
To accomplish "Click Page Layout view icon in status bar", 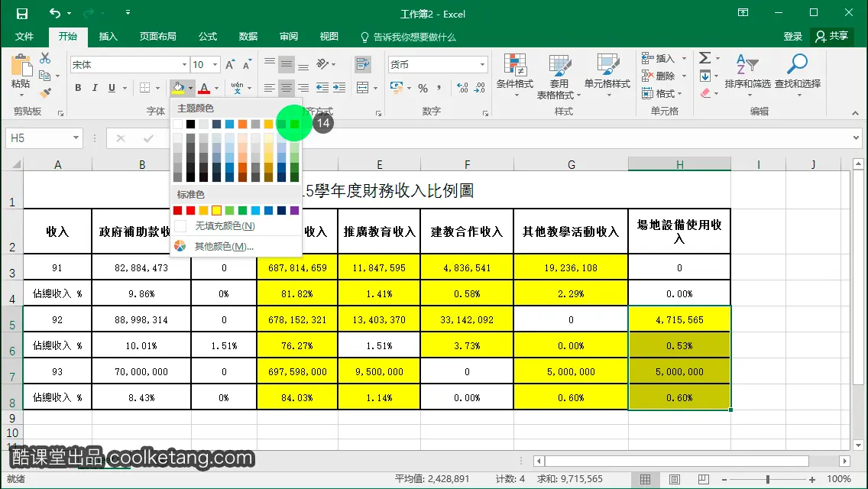I will pos(674,479).
